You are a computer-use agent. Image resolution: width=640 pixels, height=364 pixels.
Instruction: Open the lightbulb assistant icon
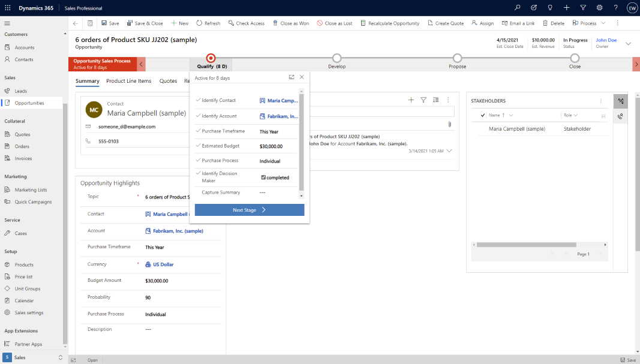(550, 7)
